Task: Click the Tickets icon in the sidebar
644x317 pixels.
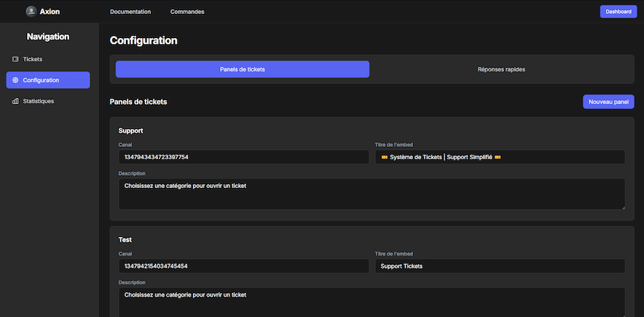Action: coord(16,59)
